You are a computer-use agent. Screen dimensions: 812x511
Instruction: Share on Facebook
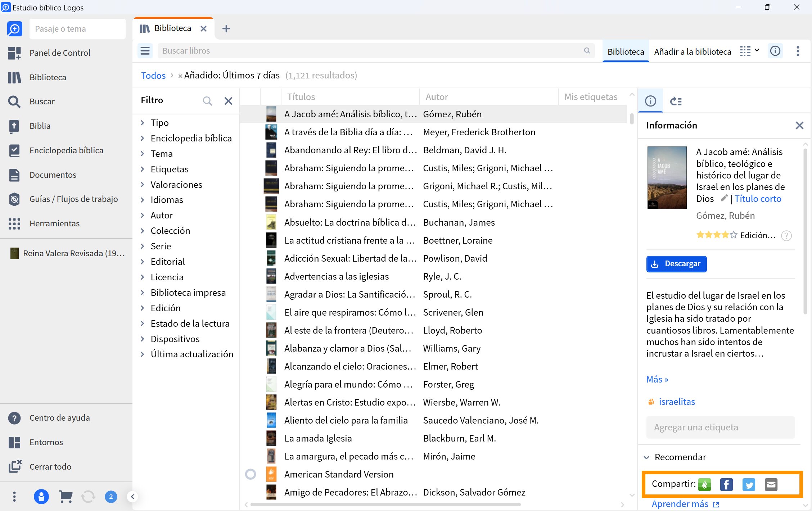coord(726,484)
